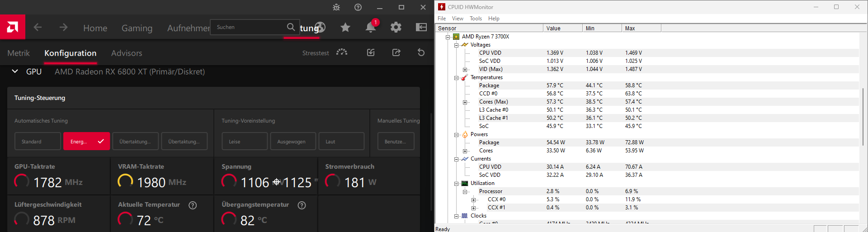
Task: Open HWMonitor Tools menu
Action: (476, 19)
